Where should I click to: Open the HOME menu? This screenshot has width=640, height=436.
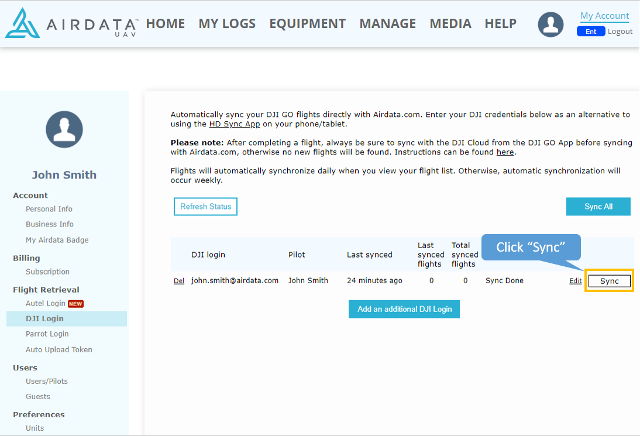[165, 24]
